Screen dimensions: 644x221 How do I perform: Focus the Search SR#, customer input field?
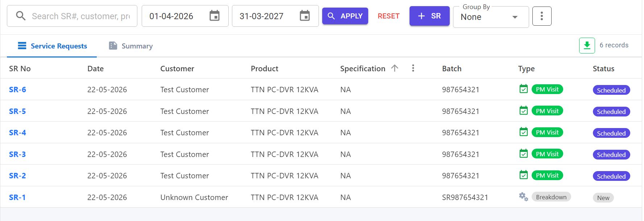[x=81, y=16]
